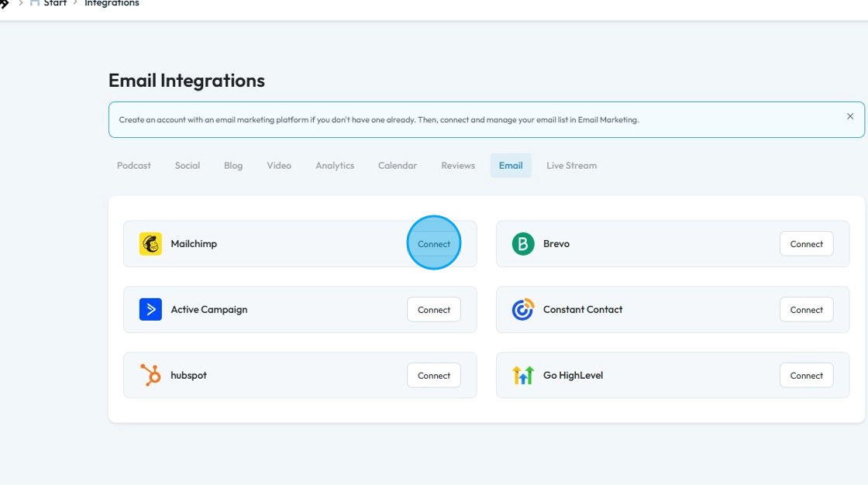Connect the Mailchimp integration
Image resolution: width=868 pixels, height=485 pixels.
coord(434,243)
